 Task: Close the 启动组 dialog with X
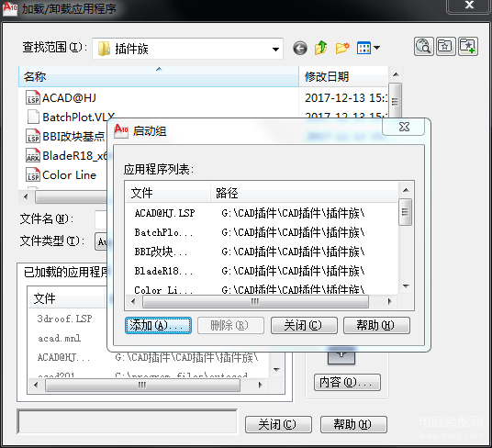(404, 127)
